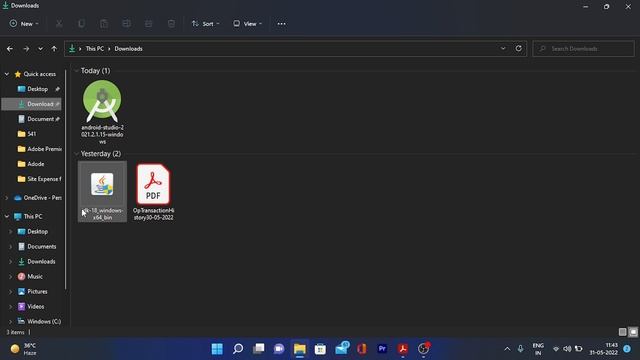The width and height of the screenshot is (640, 360).
Task: Switch to details view layout icon
Action: [x=622, y=332]
